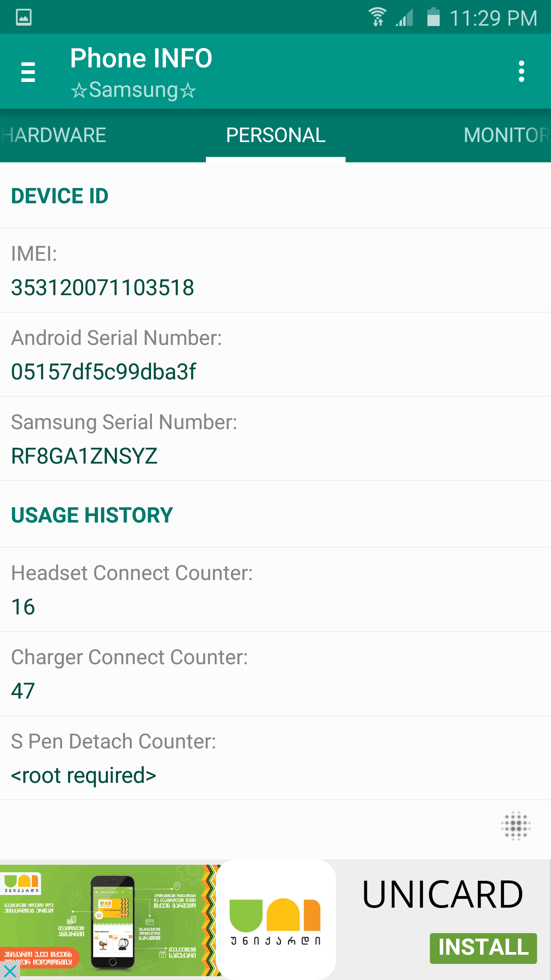
Task: Tap the cellular signal strength icon
Action: 404,17
